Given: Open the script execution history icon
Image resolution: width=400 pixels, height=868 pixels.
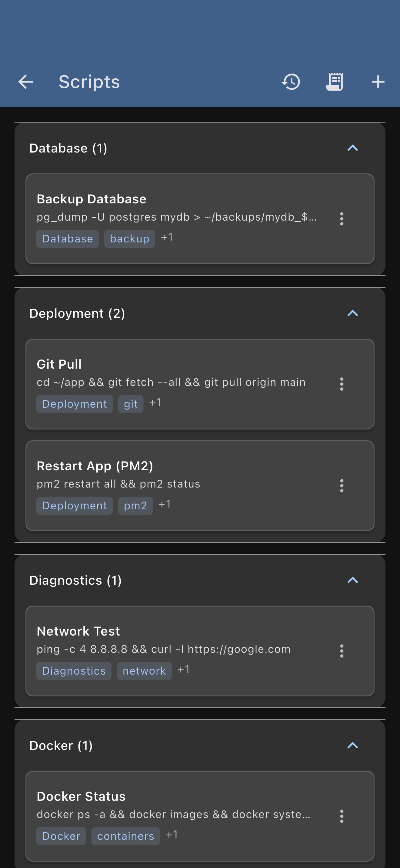Looking at the screenshot, I should click(x=290, y=81).
